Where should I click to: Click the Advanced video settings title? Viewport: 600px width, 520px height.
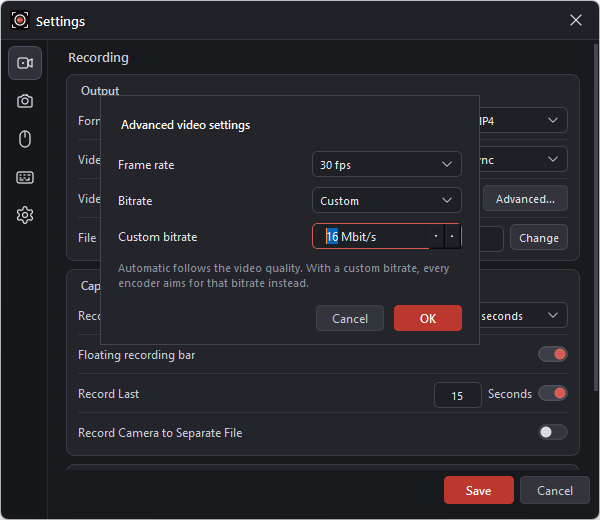[186, 125]
